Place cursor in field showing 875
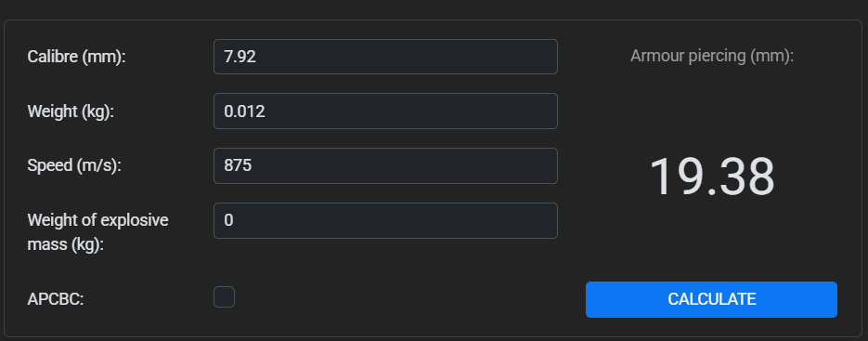Viewport: 868px width, 341px height. tap(385, 165)
